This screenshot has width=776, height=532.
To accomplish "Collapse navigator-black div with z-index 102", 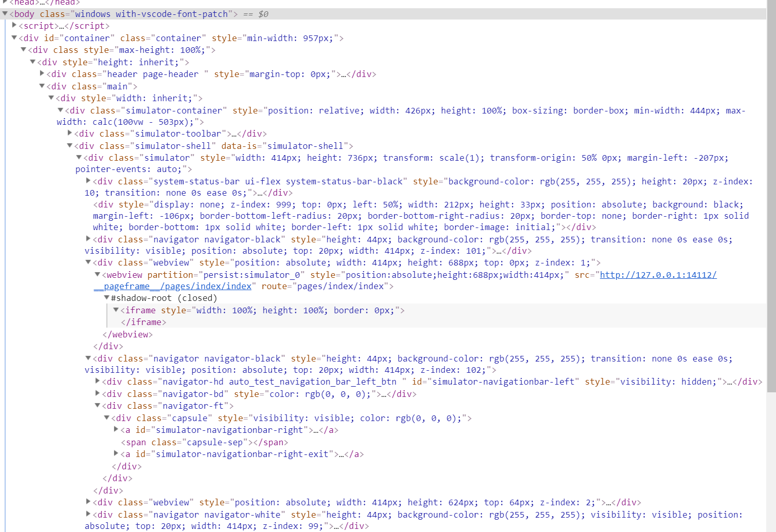I will 88,358.
